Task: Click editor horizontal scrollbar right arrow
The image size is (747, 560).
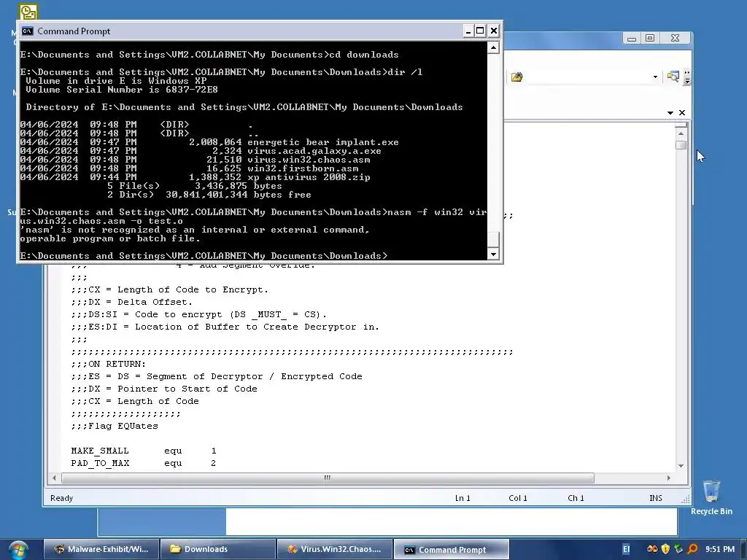Action: tap(669, 478)
